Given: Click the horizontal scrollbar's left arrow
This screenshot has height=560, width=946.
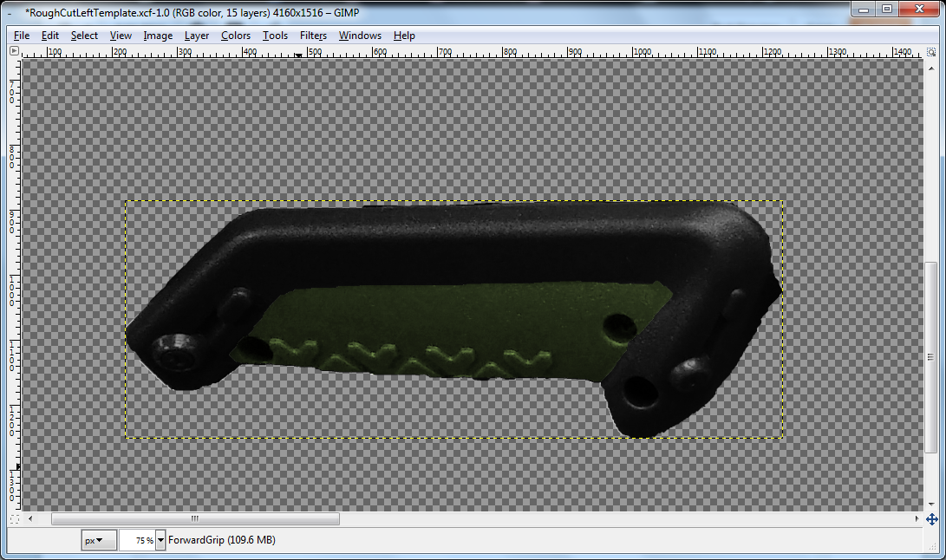Looking at the screenshot, I should tap(29, 518).
